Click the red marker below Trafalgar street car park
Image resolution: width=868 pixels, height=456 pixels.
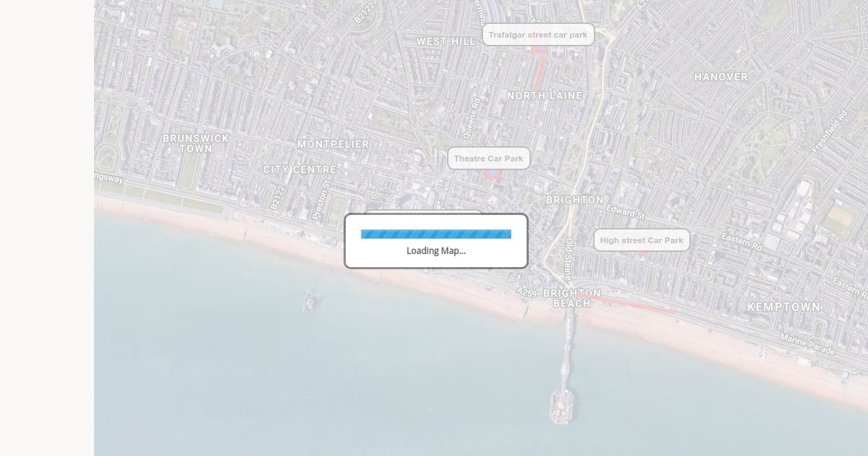click(539, 50)
